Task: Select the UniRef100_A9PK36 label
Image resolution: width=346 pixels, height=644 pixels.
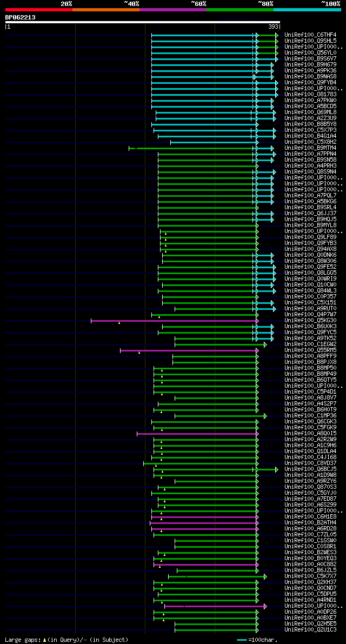Action: coord(310,71)
